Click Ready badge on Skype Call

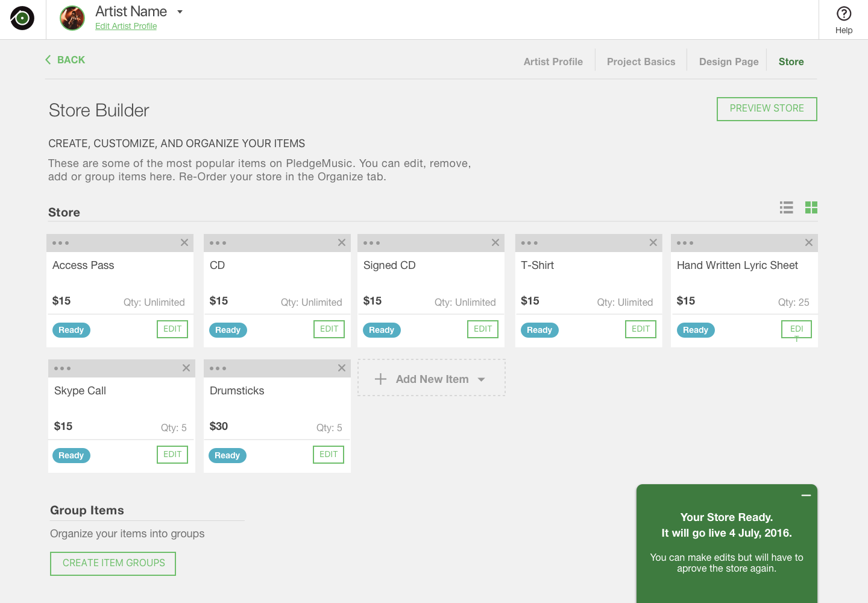pos(71,455)
